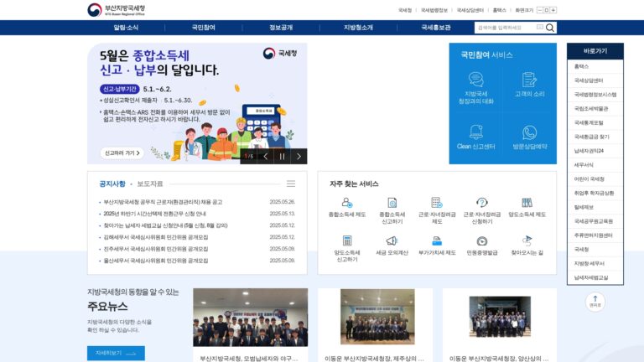644x362 pixels.
Task: Open the 알림·소식 menu
Action: (x=126, y=28)
